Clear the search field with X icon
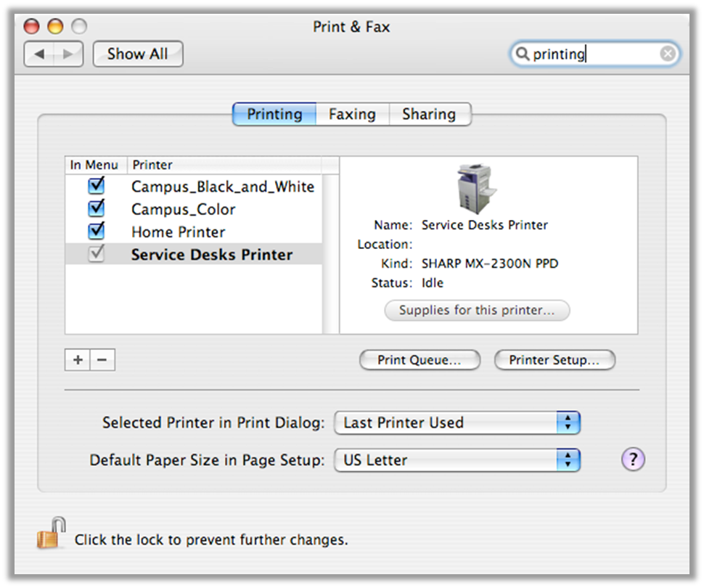This screenshot has width=704, height=588. click(667, 54)
